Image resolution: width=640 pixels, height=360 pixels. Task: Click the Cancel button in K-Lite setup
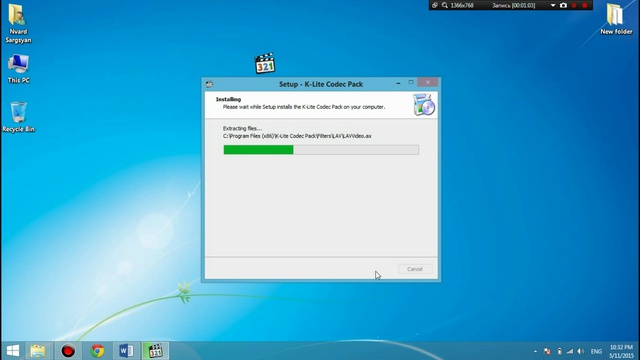tap(415, 269)
